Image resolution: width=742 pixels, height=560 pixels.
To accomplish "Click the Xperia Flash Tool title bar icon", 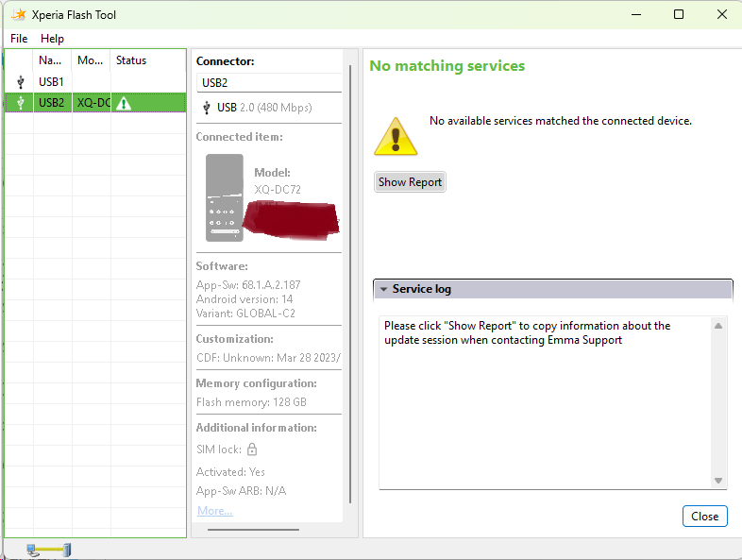I will pos(19,15).
